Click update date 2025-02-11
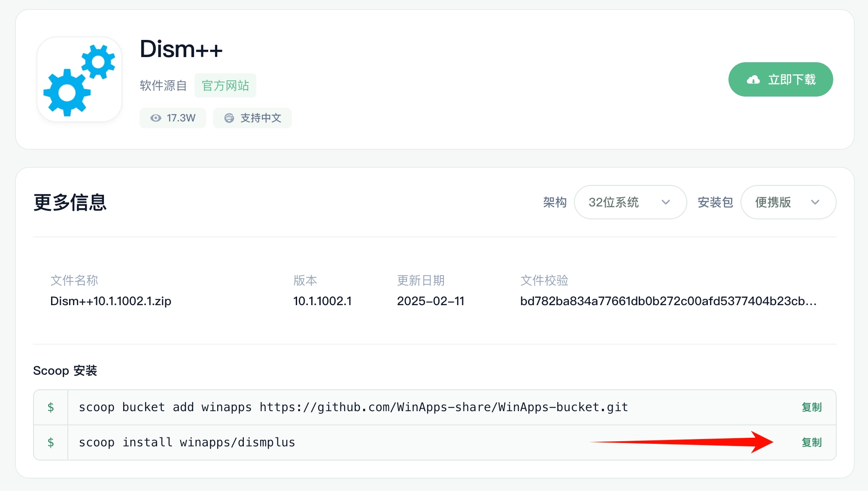The image size is (868, 491). (x=431, y=301)
